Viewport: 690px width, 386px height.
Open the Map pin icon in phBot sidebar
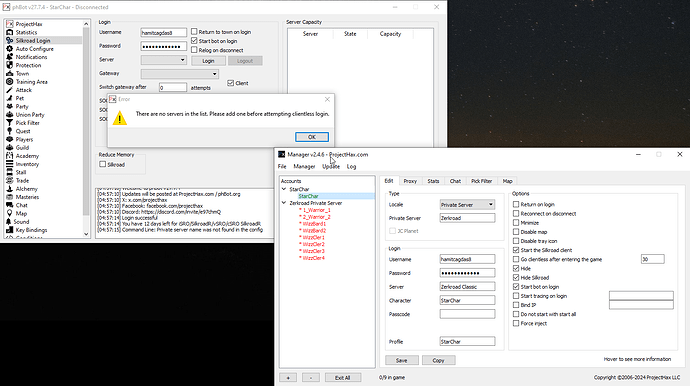pyautogui.click(x=10, y=213)
